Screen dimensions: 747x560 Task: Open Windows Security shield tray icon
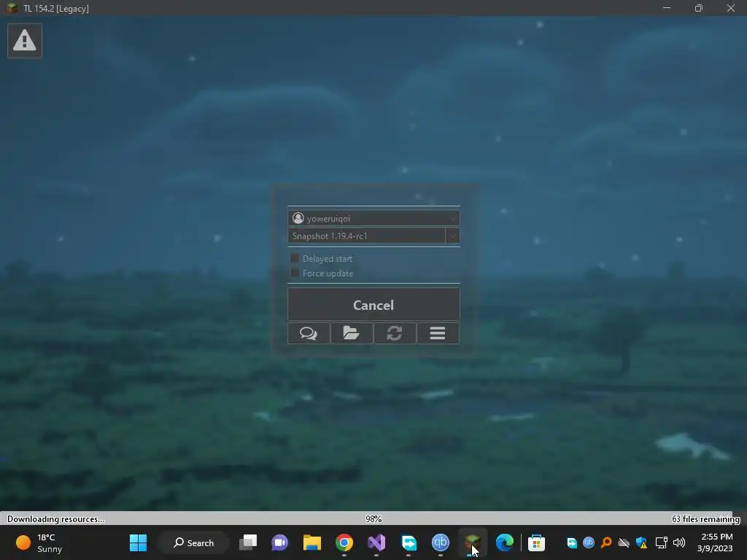pos(641,542)
